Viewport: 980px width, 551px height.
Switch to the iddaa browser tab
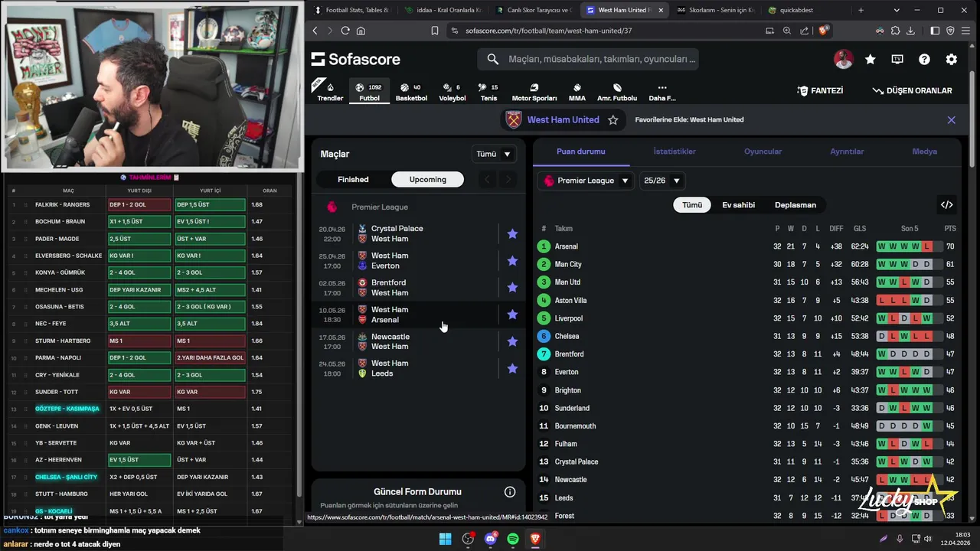(443, 10)
